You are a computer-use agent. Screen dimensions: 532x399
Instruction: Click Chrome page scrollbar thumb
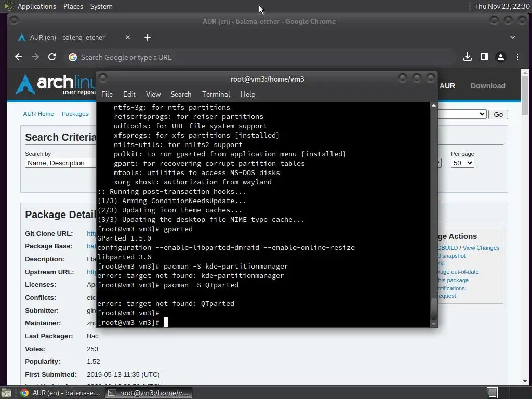(x=525, y=95)
